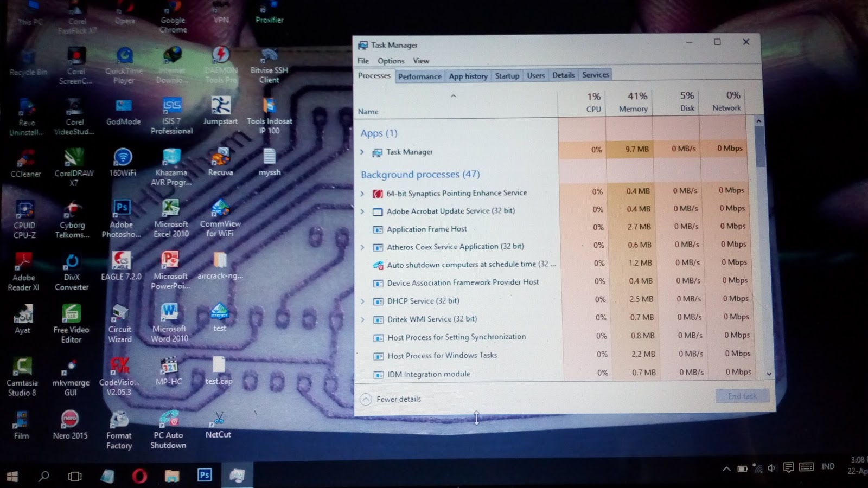Open the Recuva desktop shortcut
868x488 pixels.
coord(220,162)
